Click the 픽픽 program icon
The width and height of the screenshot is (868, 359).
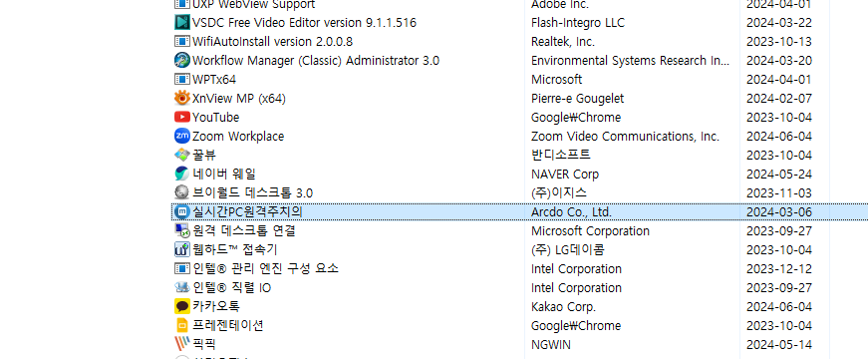pyautogui.click(x=181, y=344)
